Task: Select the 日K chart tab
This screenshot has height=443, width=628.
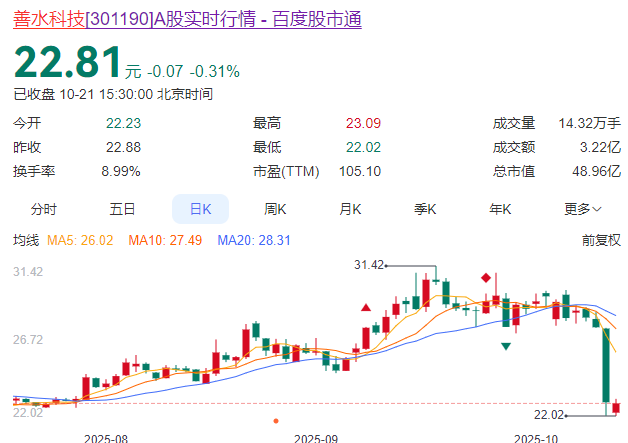Action: point(200,209)
